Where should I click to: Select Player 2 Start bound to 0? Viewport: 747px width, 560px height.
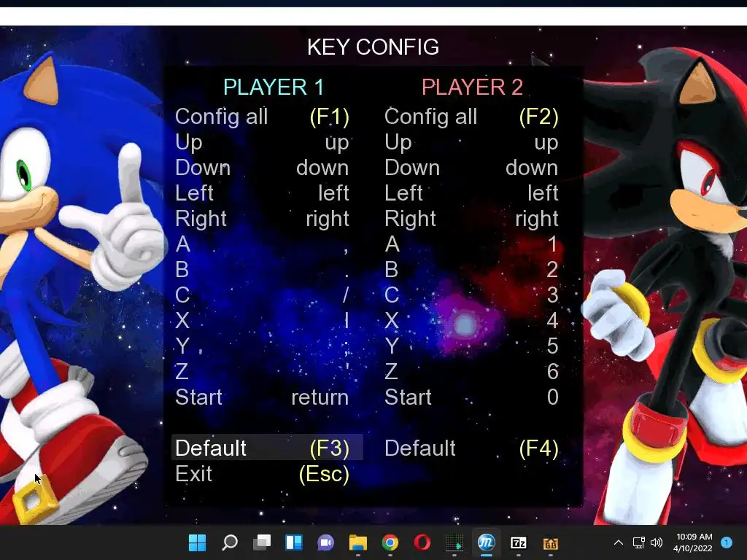pyautogui.click(x=471, y=397)
